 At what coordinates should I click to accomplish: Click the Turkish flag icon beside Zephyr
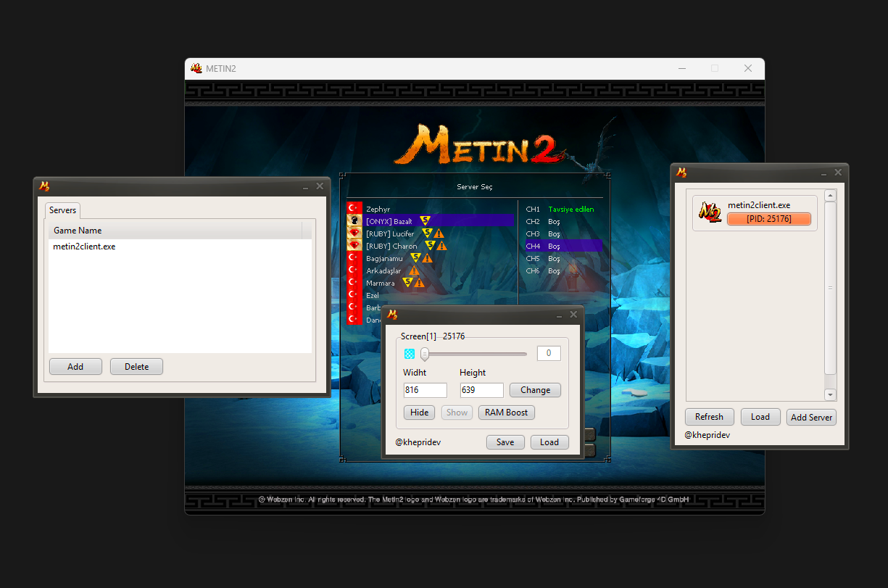(354, 209)
